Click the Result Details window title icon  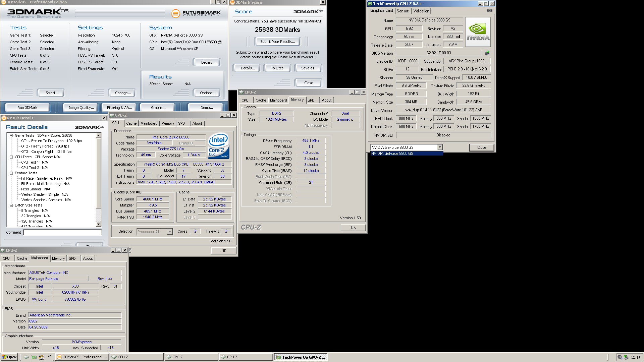(4, 118)
